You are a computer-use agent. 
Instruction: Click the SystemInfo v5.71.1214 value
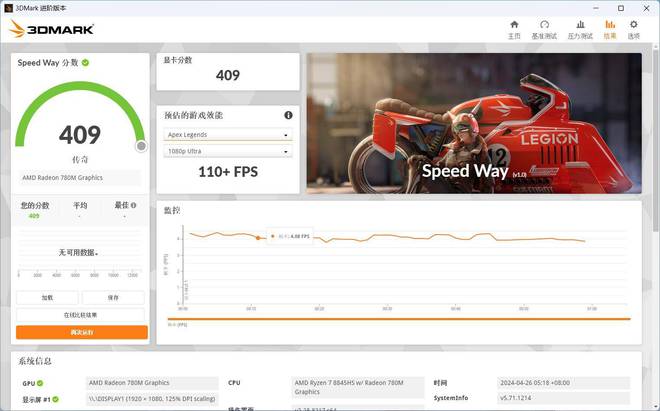pos(564,398)
